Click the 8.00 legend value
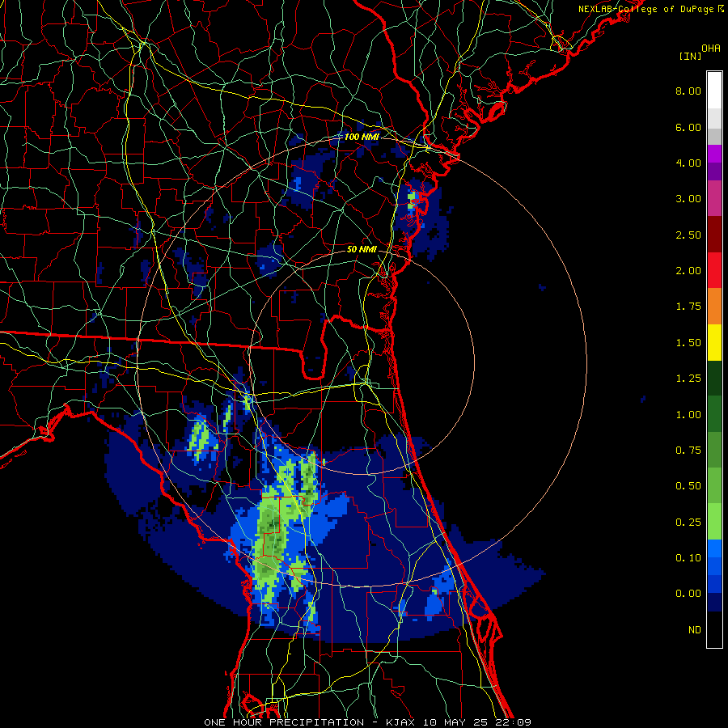Viewport: 728px width, 728px height. point(688,91)
